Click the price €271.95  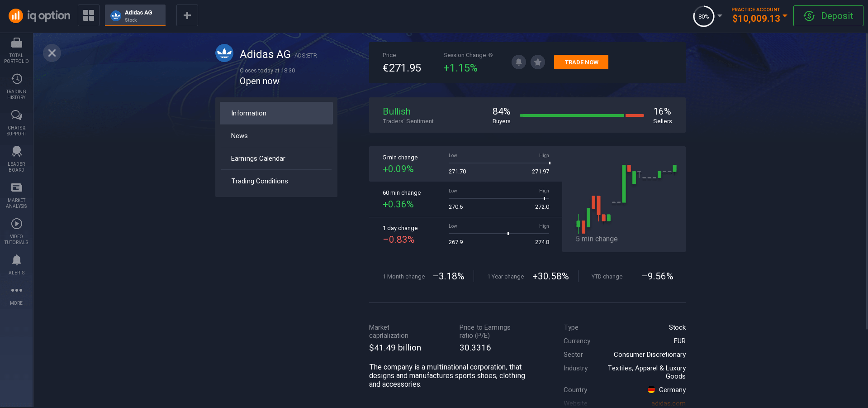pos(402,68)
